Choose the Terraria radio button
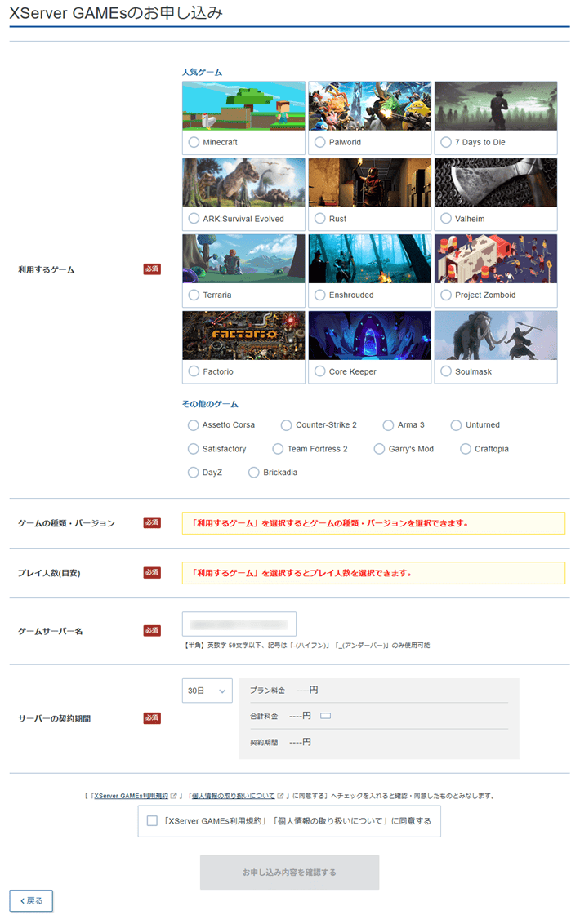The image size is (580, 924). [x=194, y=295]
